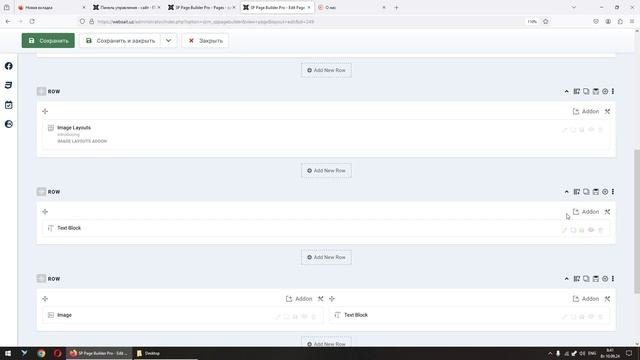Save the single Text Block row to library
This screenshot has height=360, width=640.
(596, 192)
